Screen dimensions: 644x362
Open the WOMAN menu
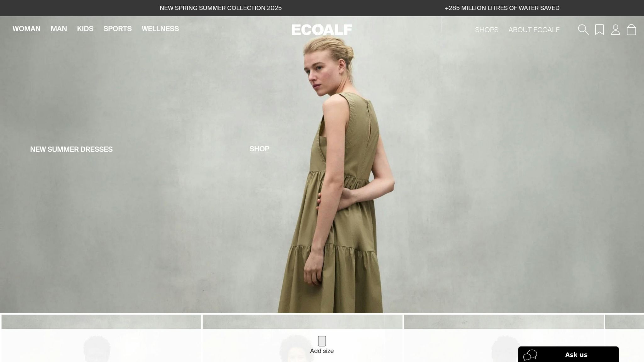26,29
